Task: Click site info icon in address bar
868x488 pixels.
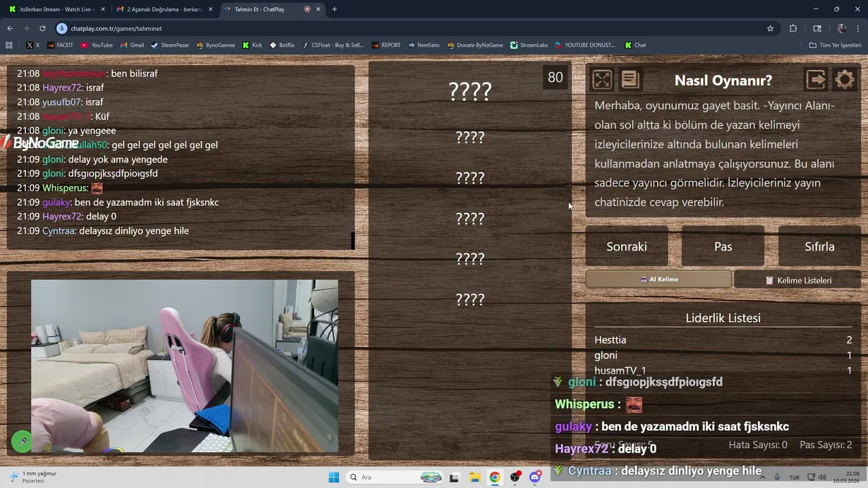Action: tap(62, 28)
